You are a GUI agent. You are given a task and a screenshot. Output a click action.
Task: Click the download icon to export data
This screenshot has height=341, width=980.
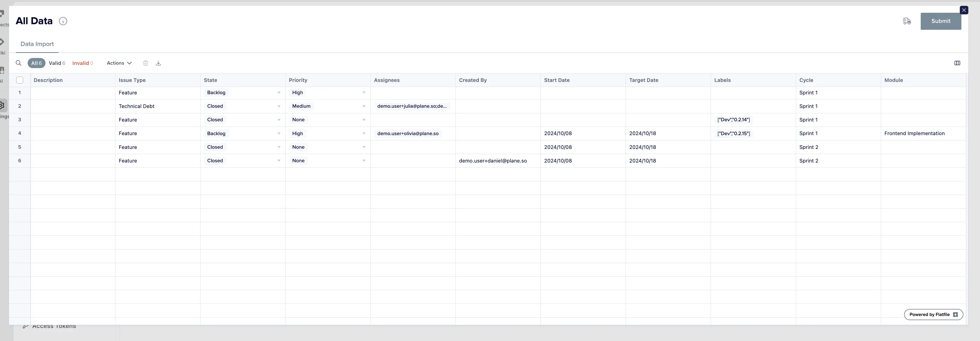point(158,63)
